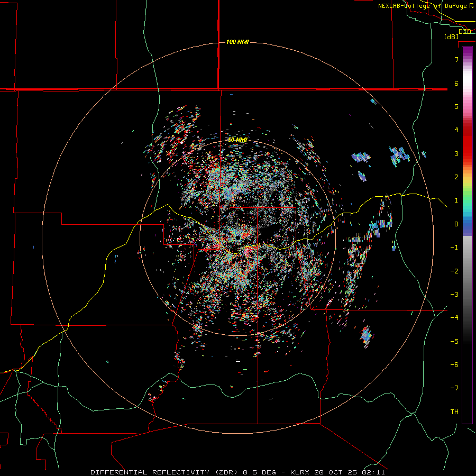
Task: Click the radar site center dot
Action: pyautogui.click(x=237, y=237)
